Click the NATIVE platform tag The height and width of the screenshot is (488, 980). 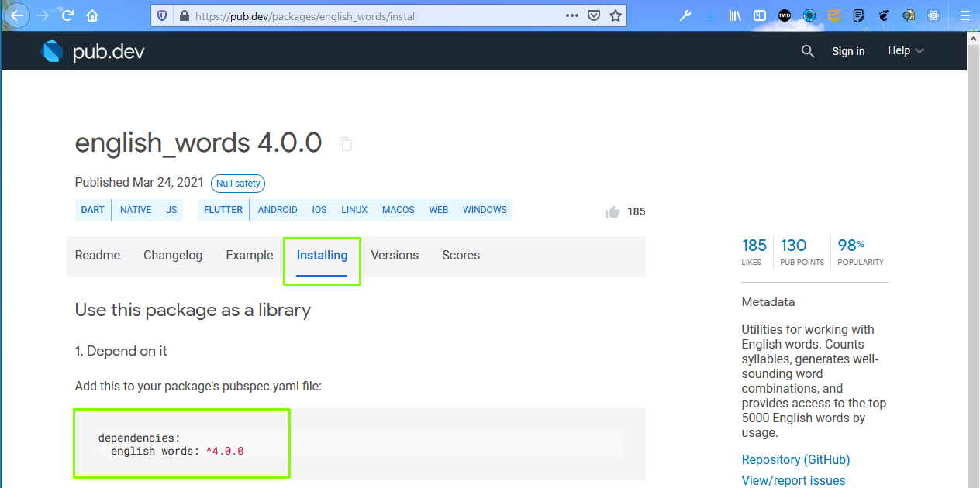click(x=136, y=210)
